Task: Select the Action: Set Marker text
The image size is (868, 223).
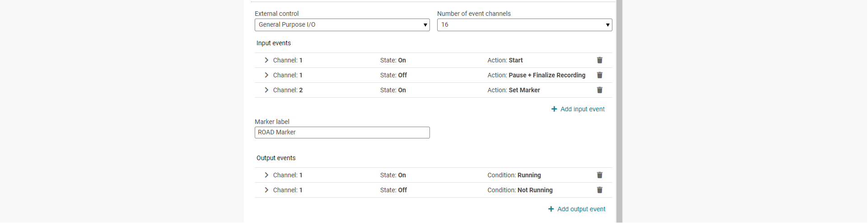Action: 513,90
